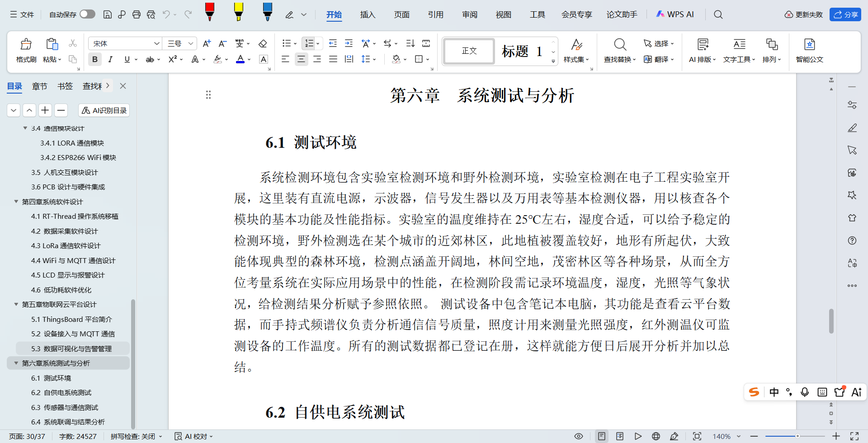This screenshot has height=443, width=868.
Task: Toggle justify alignment
Action: [x=333, y=59]
